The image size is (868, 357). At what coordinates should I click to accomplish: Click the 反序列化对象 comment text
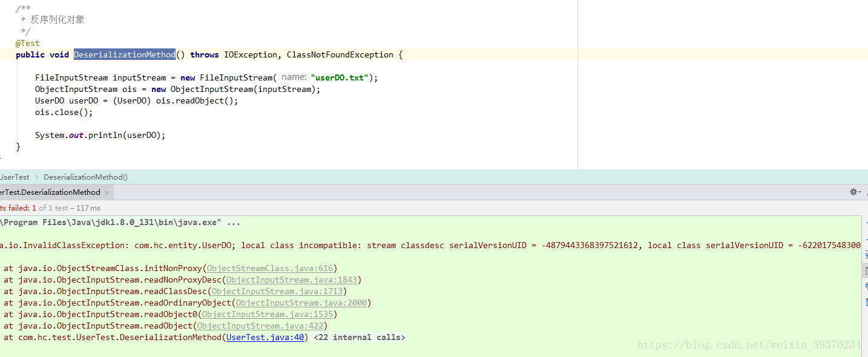coord(58,20)
